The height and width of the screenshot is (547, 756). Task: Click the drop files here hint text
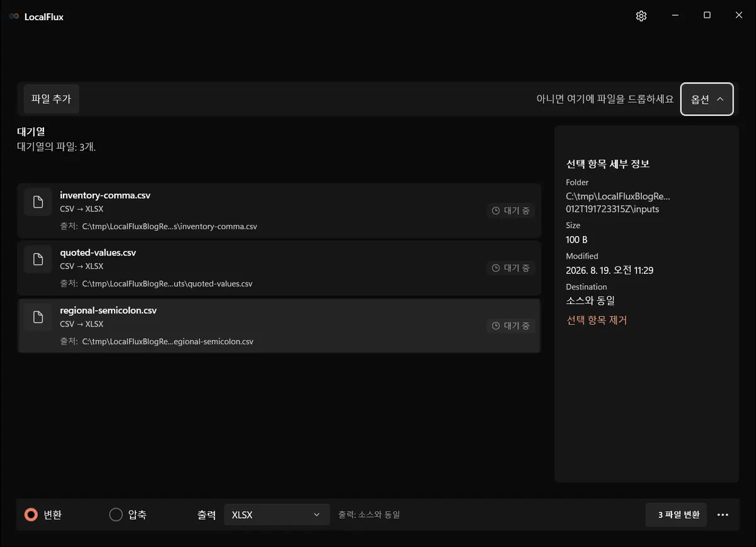(605, 99)
